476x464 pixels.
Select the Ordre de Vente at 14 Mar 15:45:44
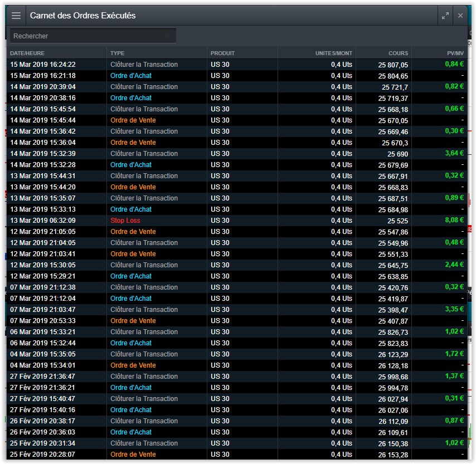(133, 120)
